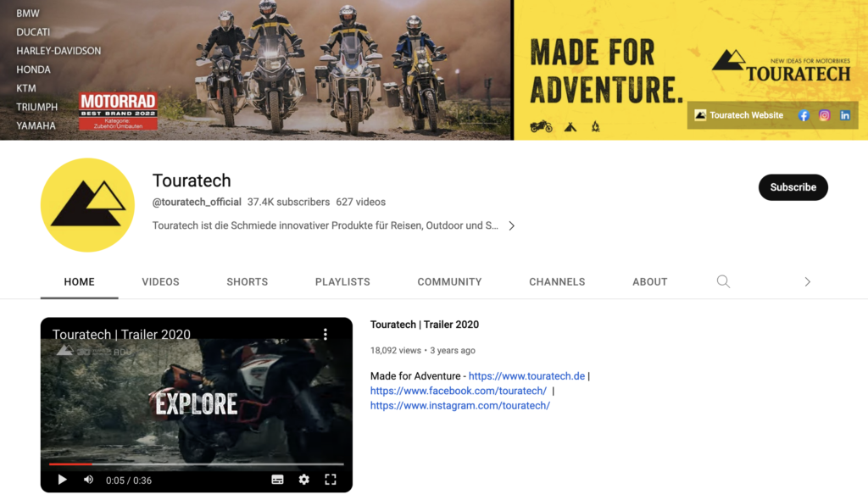Click the right chevron after the tab bar
868x500 pixels.
click(807, 281)
